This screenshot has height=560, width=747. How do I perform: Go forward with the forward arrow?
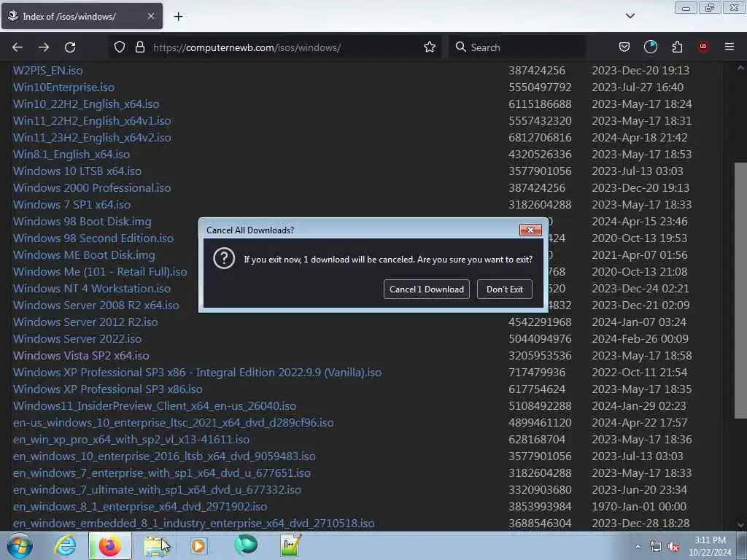click(44, 47)
